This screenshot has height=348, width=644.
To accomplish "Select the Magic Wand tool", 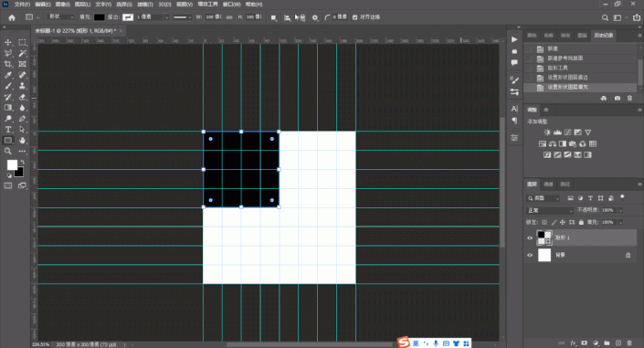I will pos(22,53).
